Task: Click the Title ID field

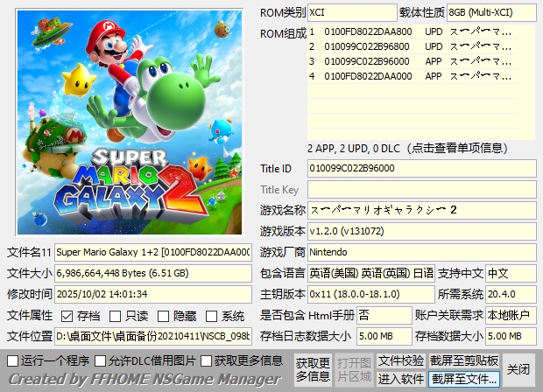Action: (420, 168)
